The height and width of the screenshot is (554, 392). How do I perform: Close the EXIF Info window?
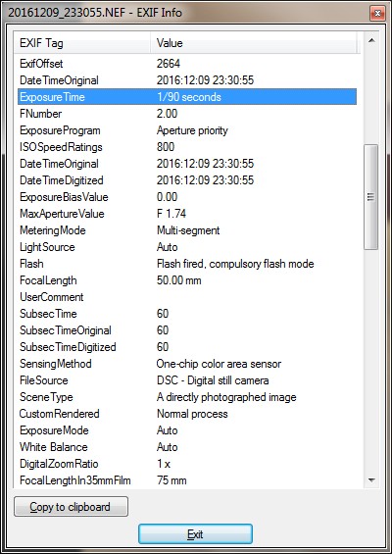point(377,14)
